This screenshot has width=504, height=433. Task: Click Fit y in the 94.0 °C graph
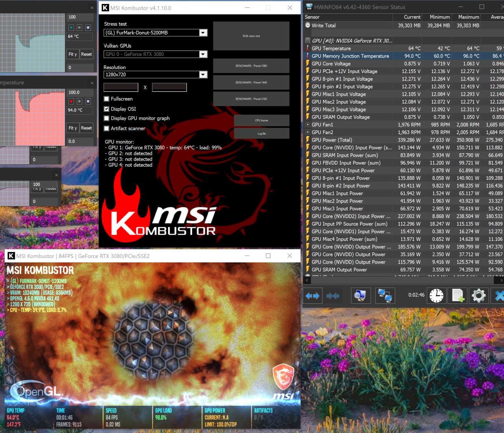(73, 128)
